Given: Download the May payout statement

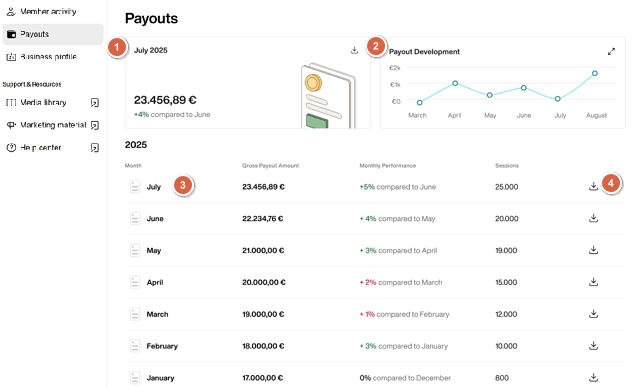Looking at the screenshot, I should [594, 250].
